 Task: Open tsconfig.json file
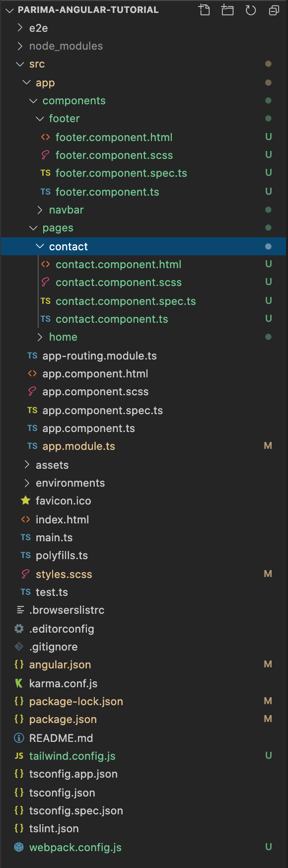pyautogui.click(x=62, y=793)
